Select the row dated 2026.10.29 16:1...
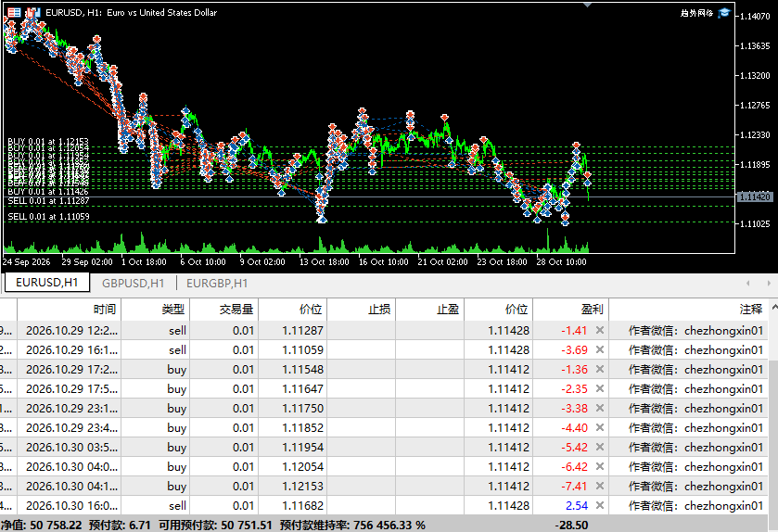 pos(384,349)
